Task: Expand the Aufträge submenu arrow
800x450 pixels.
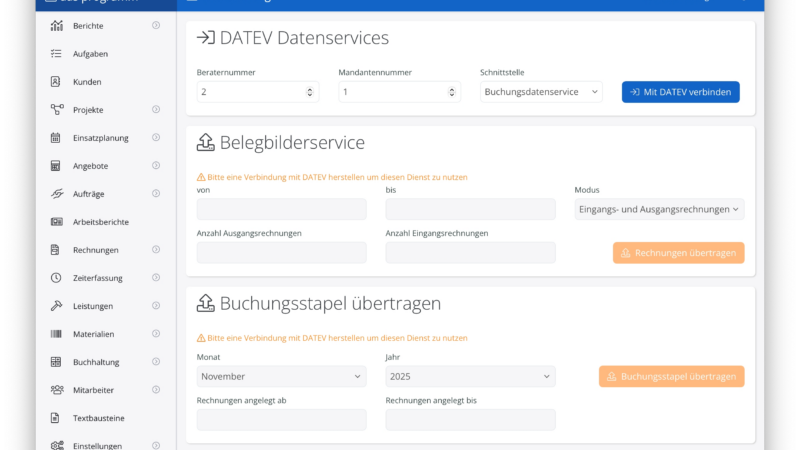Action: coord(156,193)
